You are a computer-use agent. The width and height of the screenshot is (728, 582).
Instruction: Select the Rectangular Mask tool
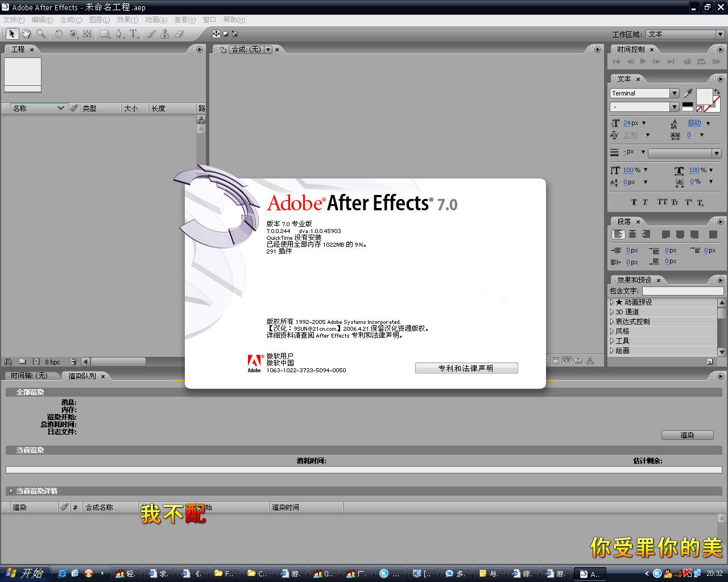coord(105,34)
